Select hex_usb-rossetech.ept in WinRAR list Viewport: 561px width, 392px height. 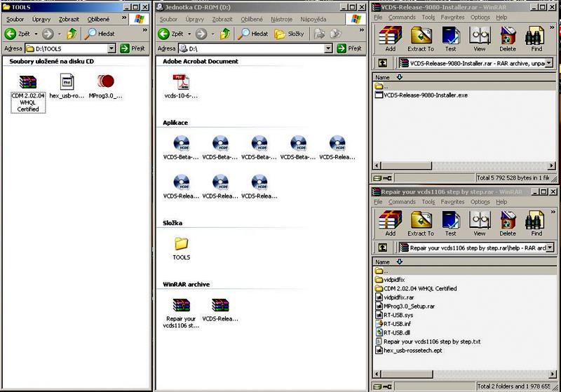point(409,351)
